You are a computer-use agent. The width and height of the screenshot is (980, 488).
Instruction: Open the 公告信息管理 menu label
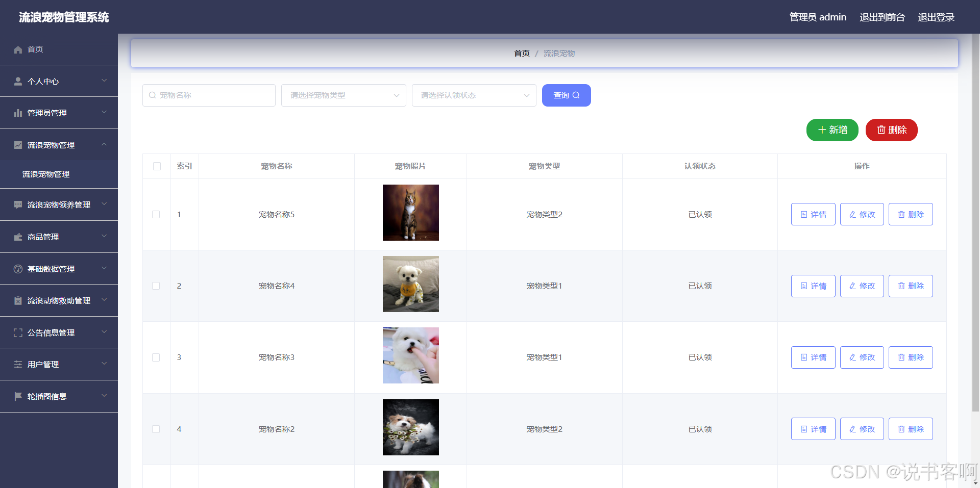[x=51, y=333]
